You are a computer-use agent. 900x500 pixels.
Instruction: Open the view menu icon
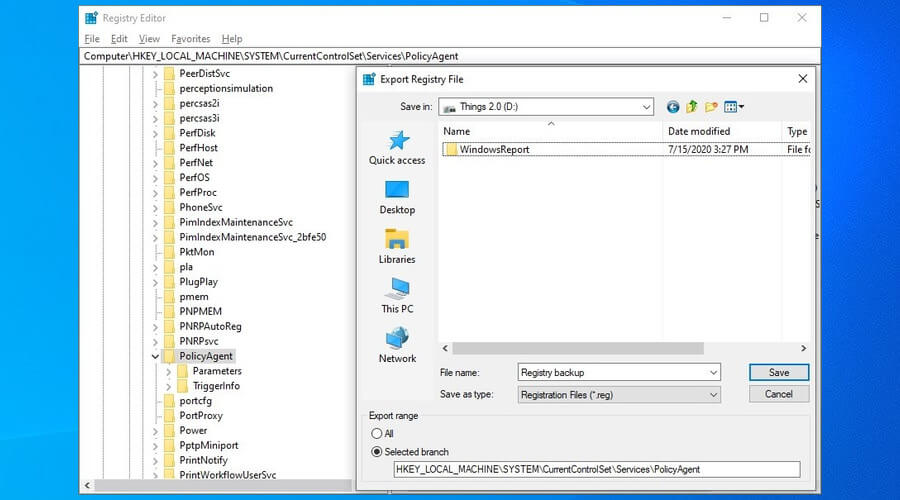734,107
